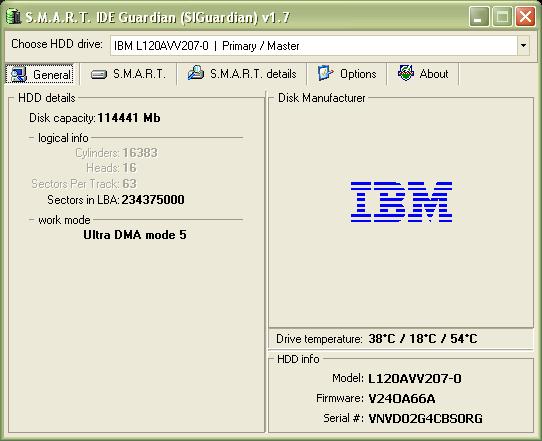542x441 pixels.
Task: Click the Firmware value V24OA66A
Action: coord(402,399)
